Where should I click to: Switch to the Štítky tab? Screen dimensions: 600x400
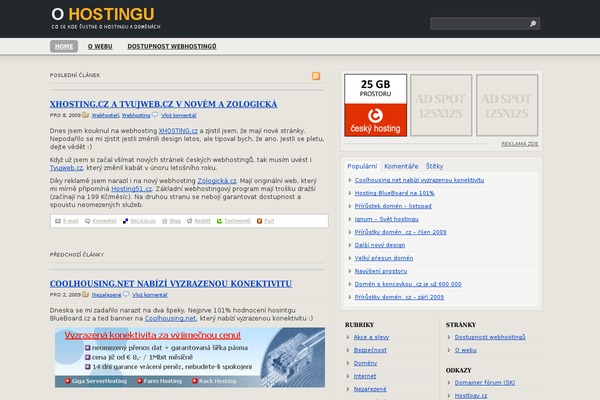(x=434, y=166)
